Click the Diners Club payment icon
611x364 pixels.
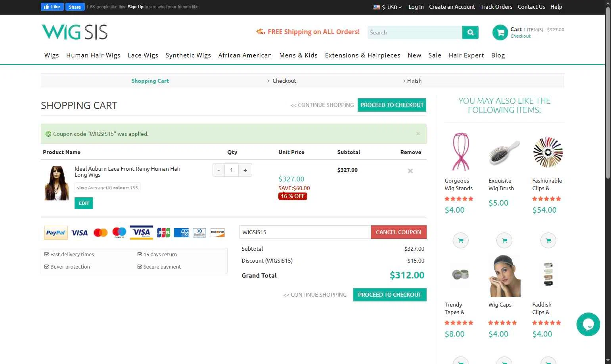[x=199, y=233]
